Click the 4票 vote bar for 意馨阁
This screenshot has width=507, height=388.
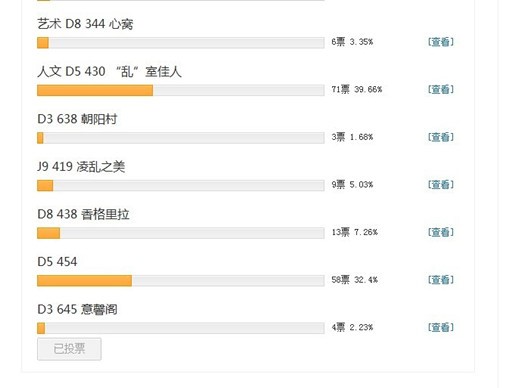[181, 328]
